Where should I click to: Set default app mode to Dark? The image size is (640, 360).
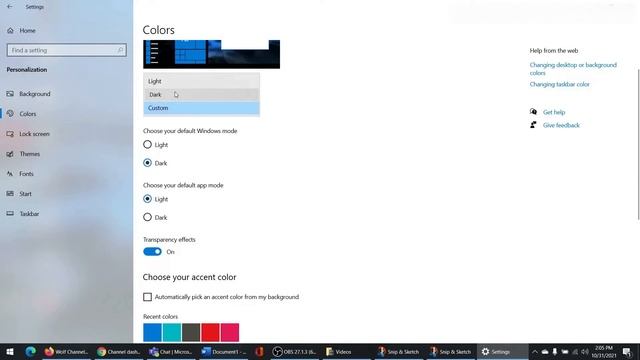pyautogui.click(x=147, y=217)
